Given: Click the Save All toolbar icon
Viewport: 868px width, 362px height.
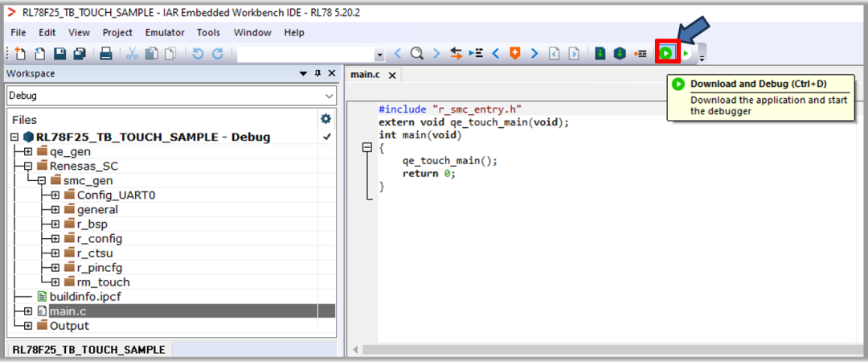Looking at the screenshot, I should pos(80,54).
